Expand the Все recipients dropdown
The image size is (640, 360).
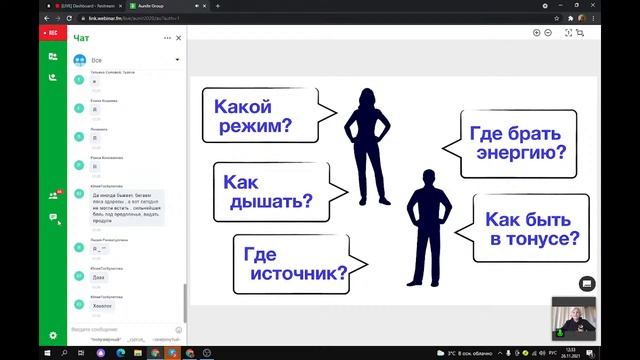(x=177, y=60)
